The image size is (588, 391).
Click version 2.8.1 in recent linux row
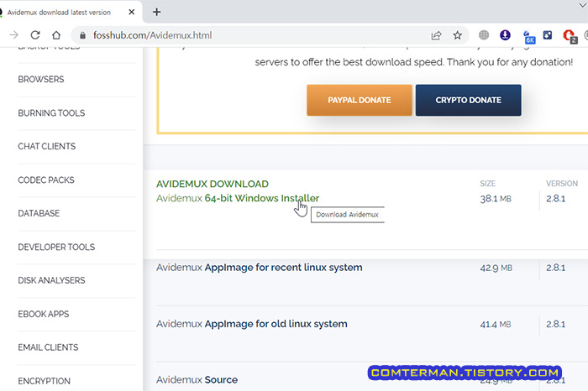click(555, 268)
